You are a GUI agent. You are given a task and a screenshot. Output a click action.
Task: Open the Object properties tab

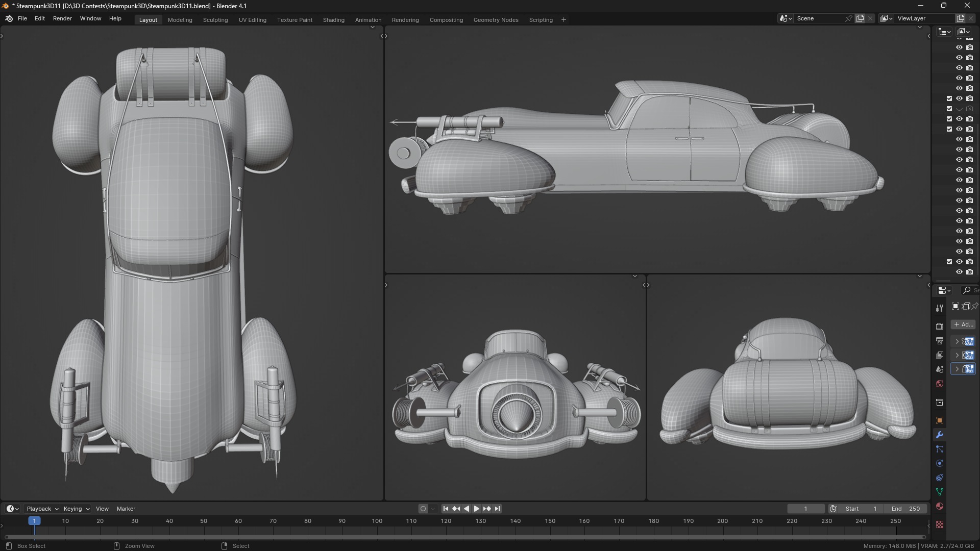[x=939, y=420]
